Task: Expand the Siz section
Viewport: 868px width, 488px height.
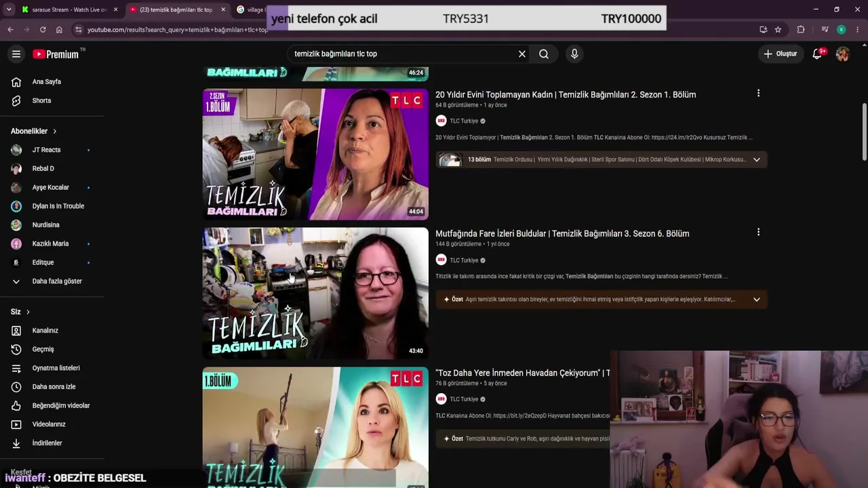Action: click(x=20, y=312)
